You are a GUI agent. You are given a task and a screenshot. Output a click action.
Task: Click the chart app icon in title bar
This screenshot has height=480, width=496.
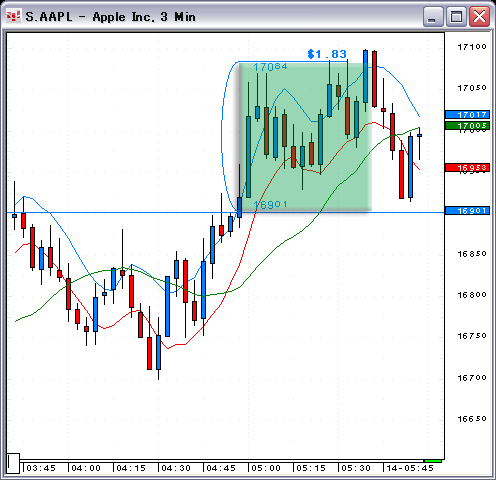click(x=13, y=16)
